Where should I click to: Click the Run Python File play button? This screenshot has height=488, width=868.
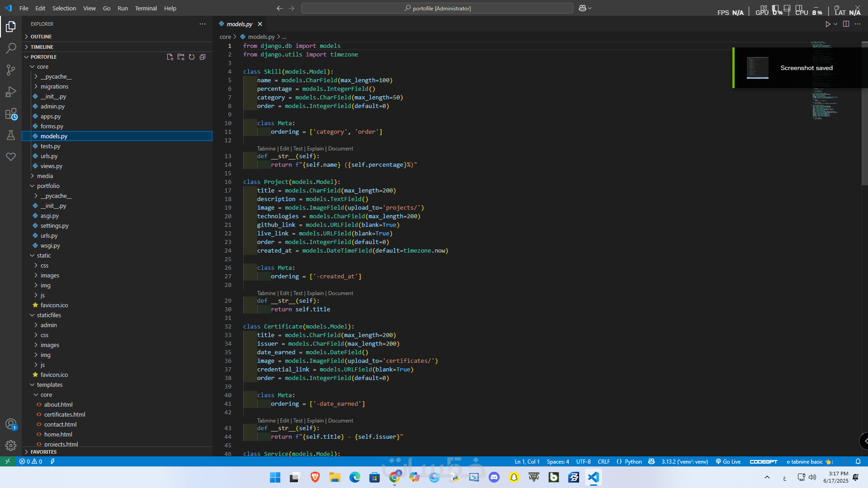click(827, 24)
